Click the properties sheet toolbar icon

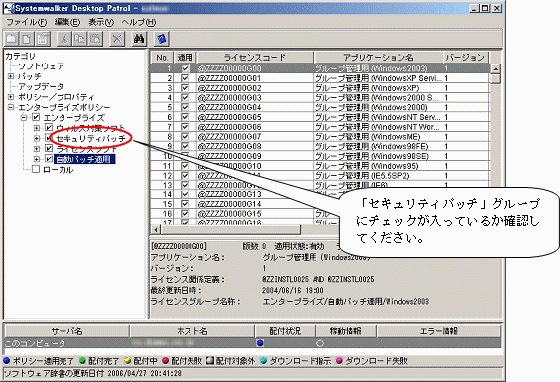pyautogui.click(x=42, y=39)
